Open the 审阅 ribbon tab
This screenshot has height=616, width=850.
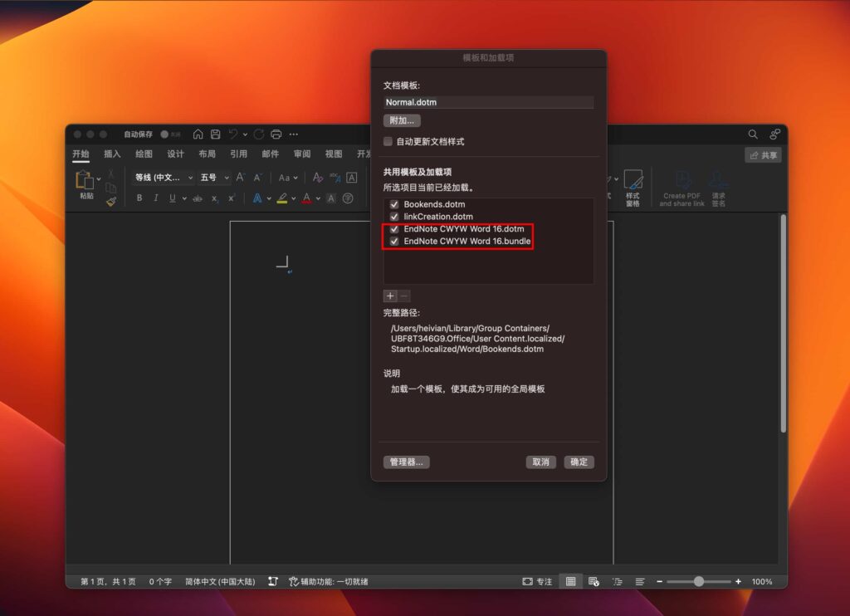pos(300,154)
